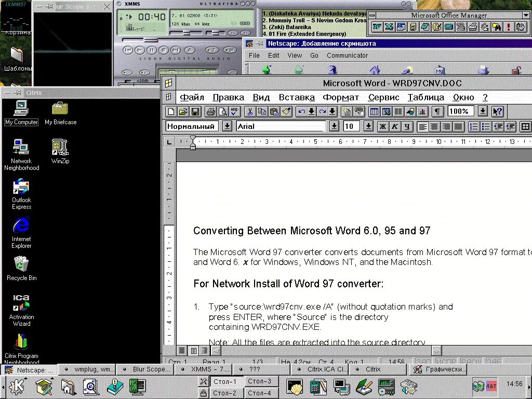Viewport: 532px width, 399px height.
Task: Adjust the XMMS volume slider
Action: 187,33
